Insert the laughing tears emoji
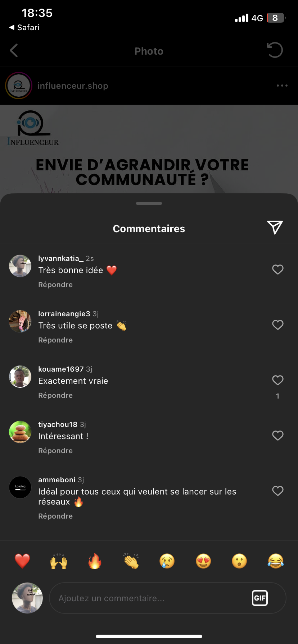This screenshot has width=298, height=644. (276, 561)
